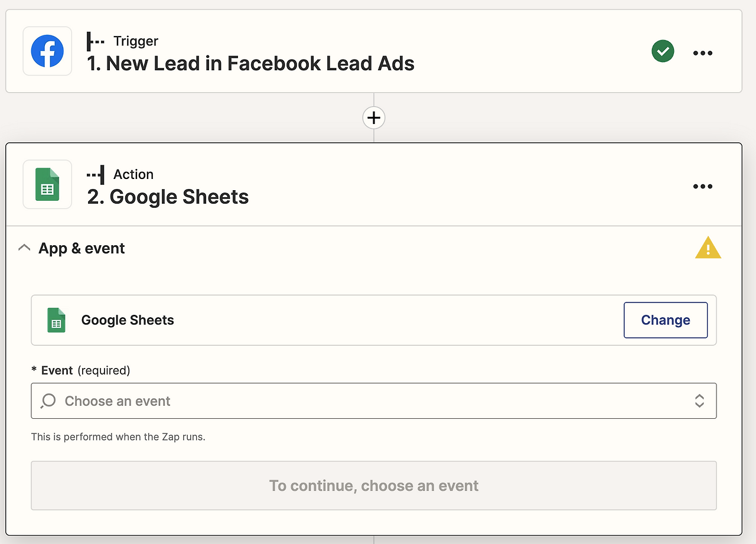The width and height of the screenshot is (756, 544).
Task: Click the Facebook logo on the trigger step
Action: pos(47,51)
